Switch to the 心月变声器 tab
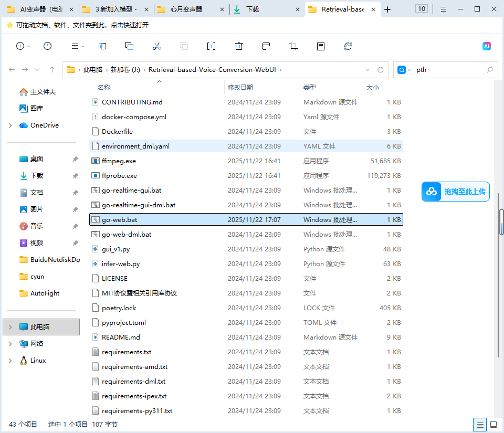 click(x=191, y=9)
